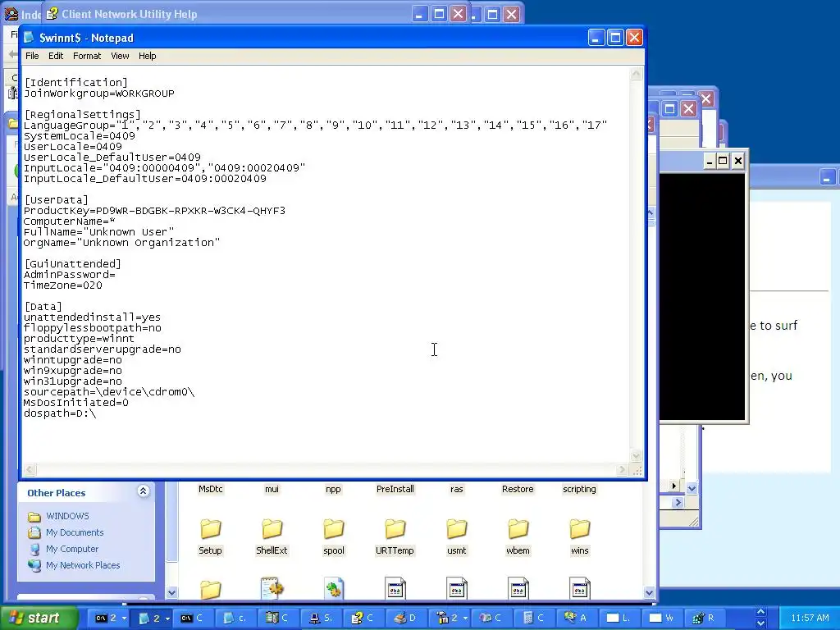
Task: Show previous taskbar row with up arrow
Action: point(760,612)
